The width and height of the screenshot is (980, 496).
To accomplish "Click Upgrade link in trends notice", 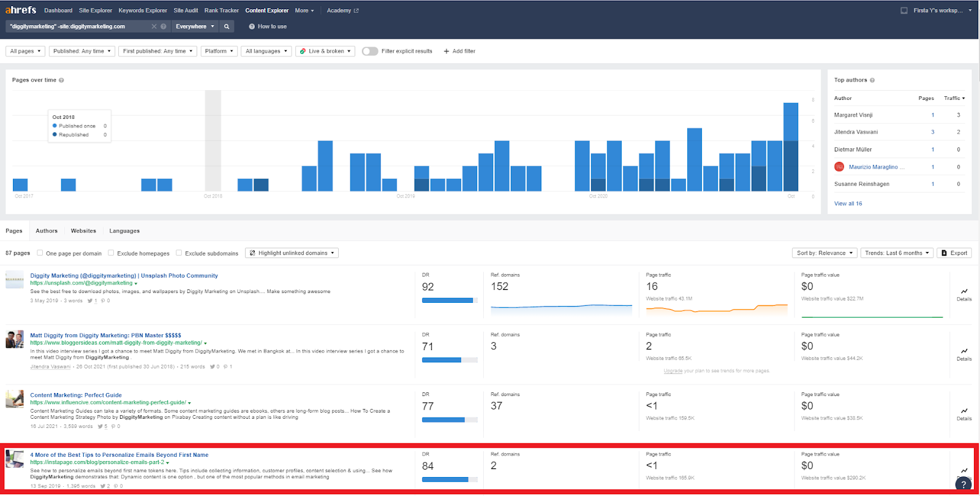I will (x=673, y=371).
